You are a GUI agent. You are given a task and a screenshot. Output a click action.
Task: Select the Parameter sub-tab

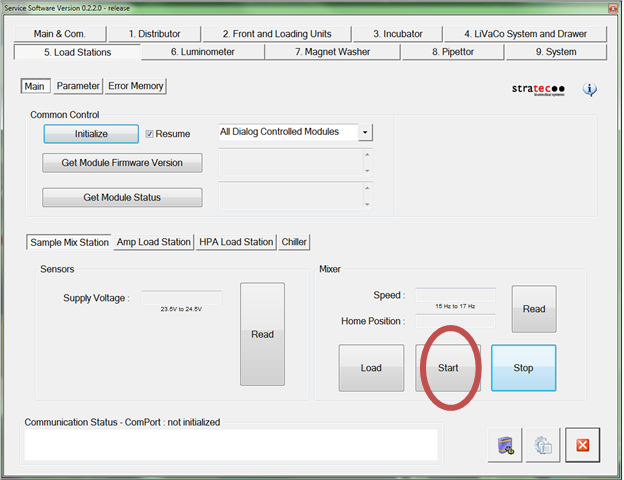(x=78, y=86)
